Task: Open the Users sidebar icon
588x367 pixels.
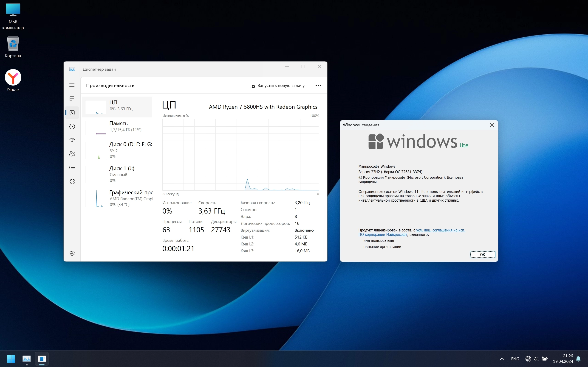Action: click(72, 154)
